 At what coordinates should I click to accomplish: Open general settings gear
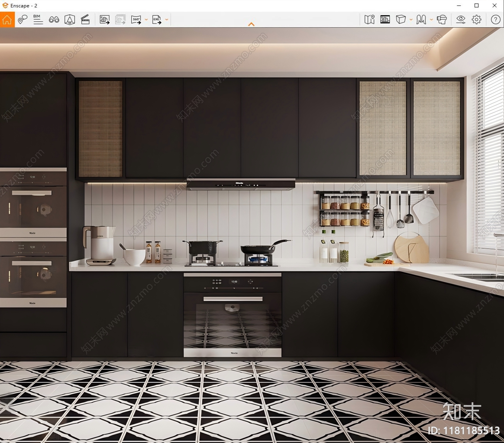(476, 20)
